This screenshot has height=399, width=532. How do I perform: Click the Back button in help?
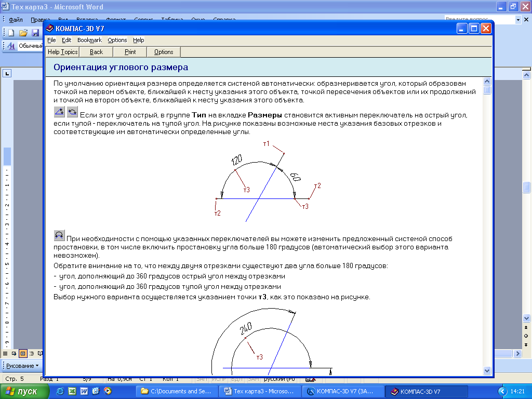[x=96, y=52]
